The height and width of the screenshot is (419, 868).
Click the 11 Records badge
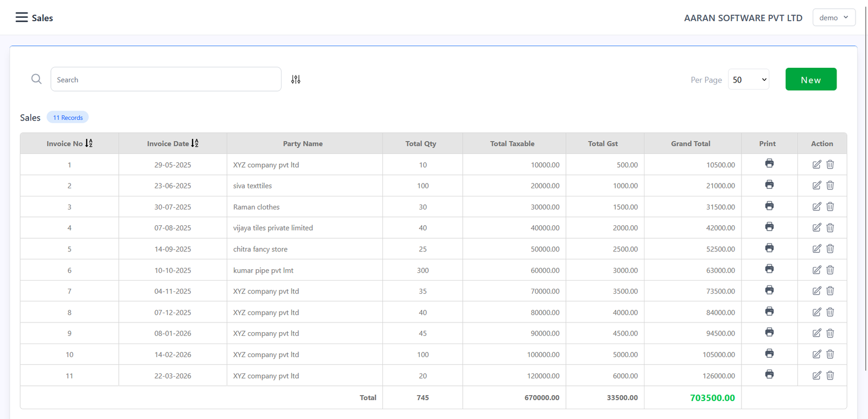[x=68, y=118]
